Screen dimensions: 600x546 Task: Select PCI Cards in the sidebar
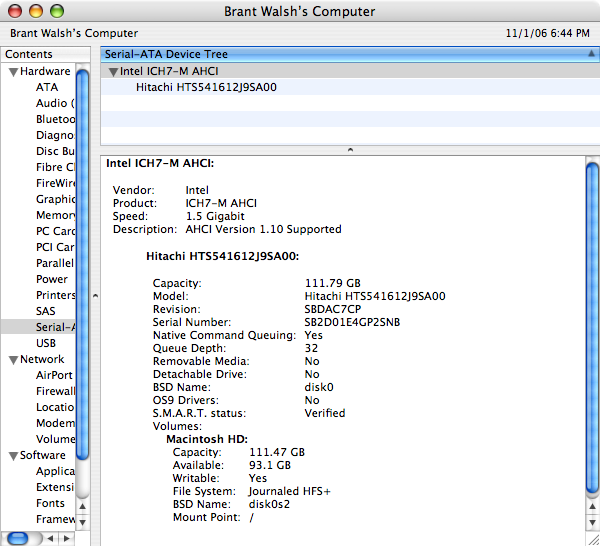tap(55, 247)
